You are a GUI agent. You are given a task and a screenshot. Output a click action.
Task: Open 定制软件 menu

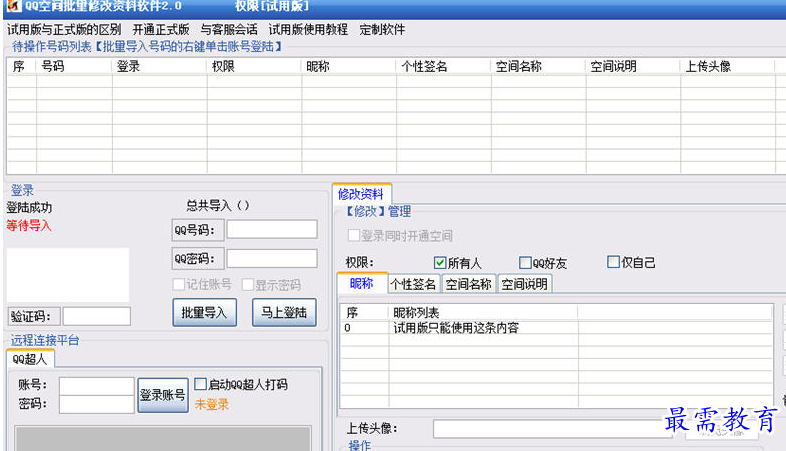point(382,30)
